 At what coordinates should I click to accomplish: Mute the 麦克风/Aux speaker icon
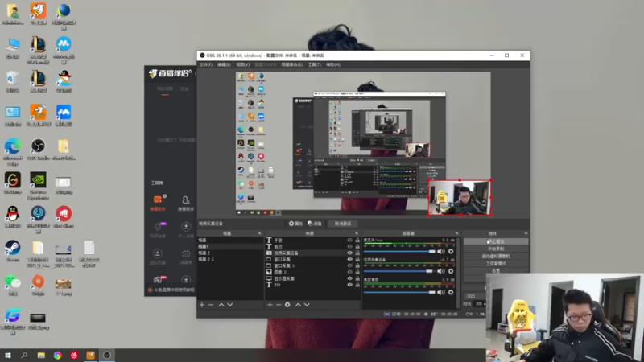[440, 251]
